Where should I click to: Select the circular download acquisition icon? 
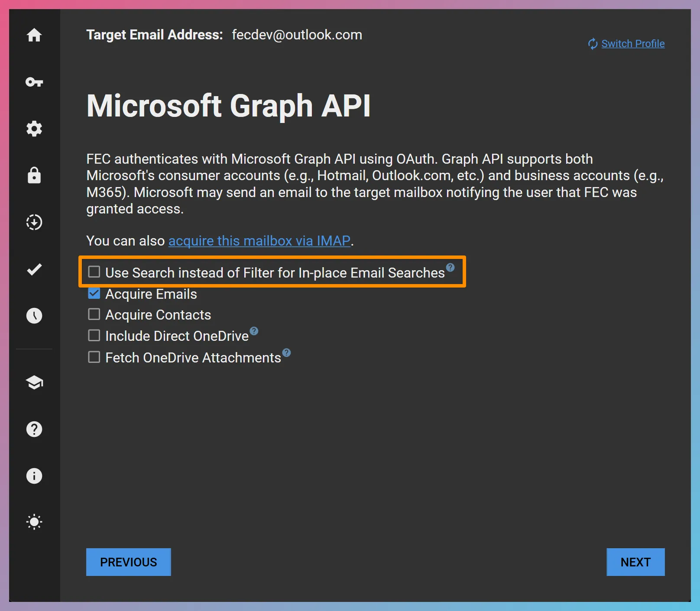pyautogui.click(x=34, y=222)
